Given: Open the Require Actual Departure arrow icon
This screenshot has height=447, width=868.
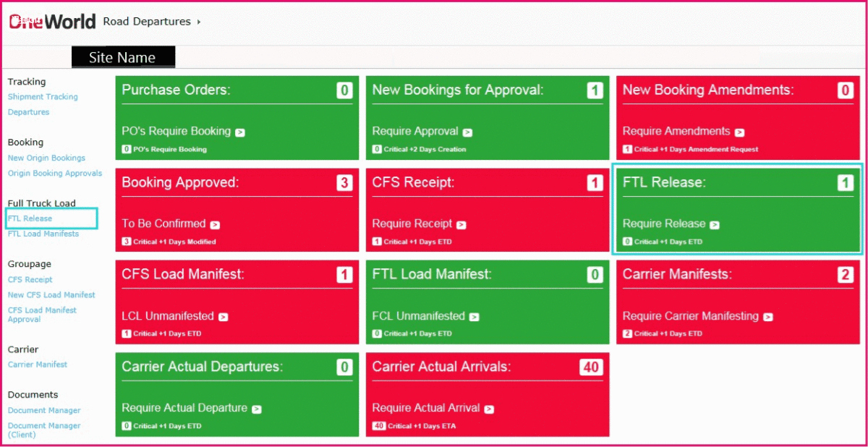Looking at the screenshot, I should (257, 409).
